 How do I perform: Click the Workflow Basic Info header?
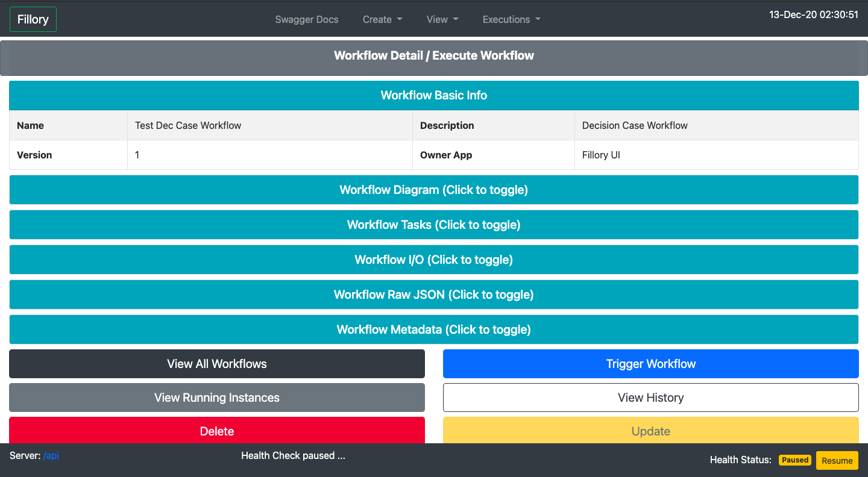433,95
